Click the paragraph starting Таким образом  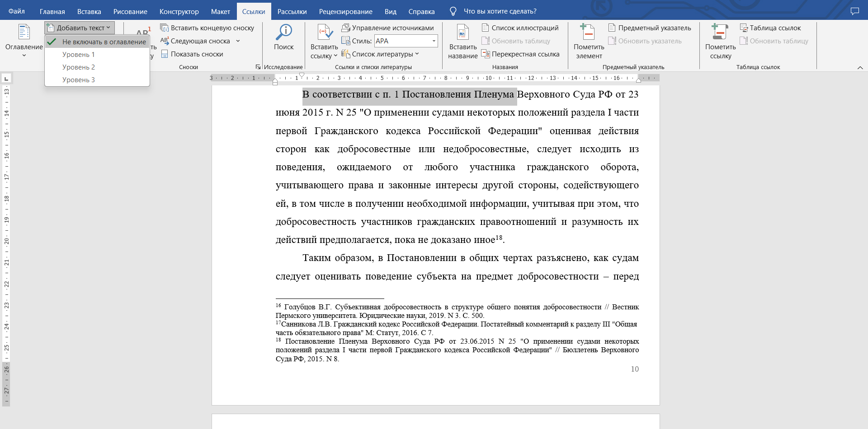(457, 267)
